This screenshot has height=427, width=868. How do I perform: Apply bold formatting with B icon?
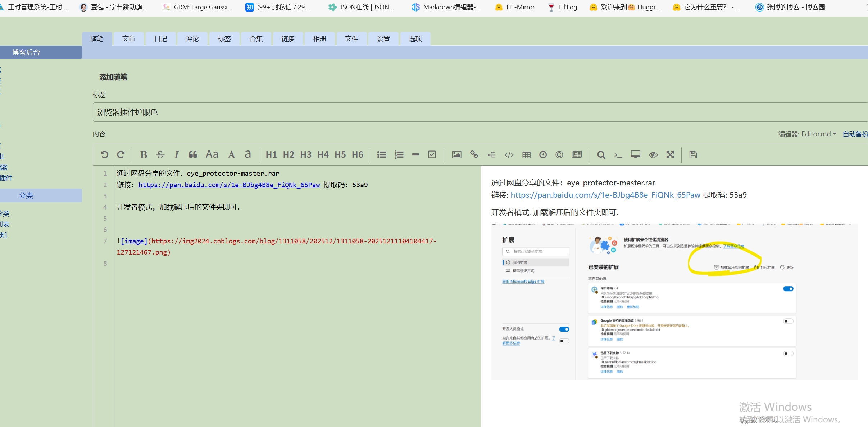pyautogui.click(x=144, y=155)
